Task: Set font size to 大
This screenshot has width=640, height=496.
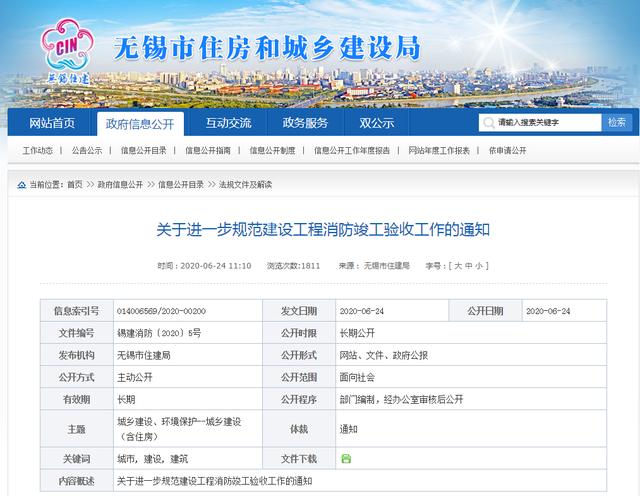Action: (x=457, y=266)
